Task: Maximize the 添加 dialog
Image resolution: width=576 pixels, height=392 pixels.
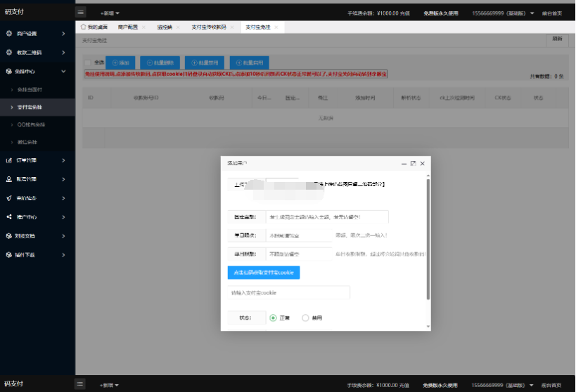Action: point(414,163)
